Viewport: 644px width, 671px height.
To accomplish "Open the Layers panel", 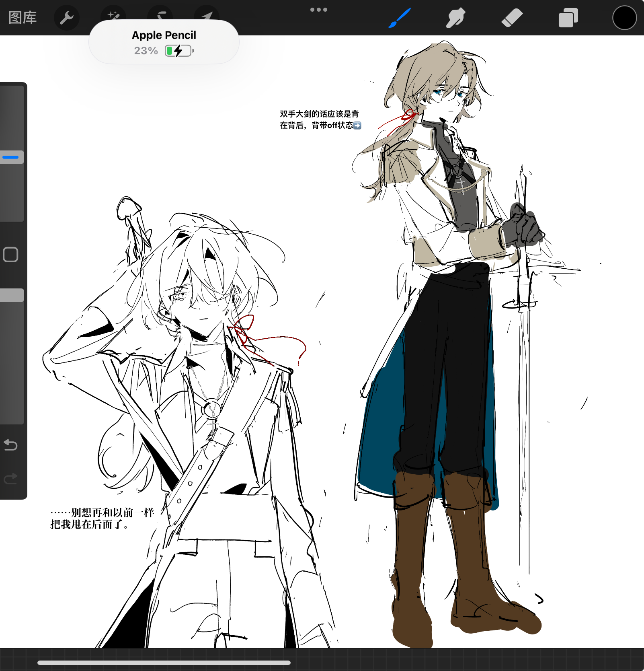I will pyautogui.click(x=568, y=18).
